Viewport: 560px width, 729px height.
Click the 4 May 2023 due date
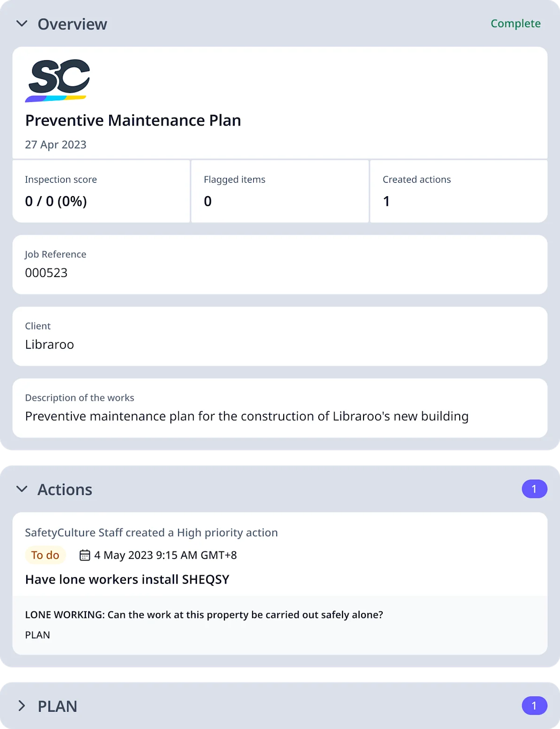point(166,555)
